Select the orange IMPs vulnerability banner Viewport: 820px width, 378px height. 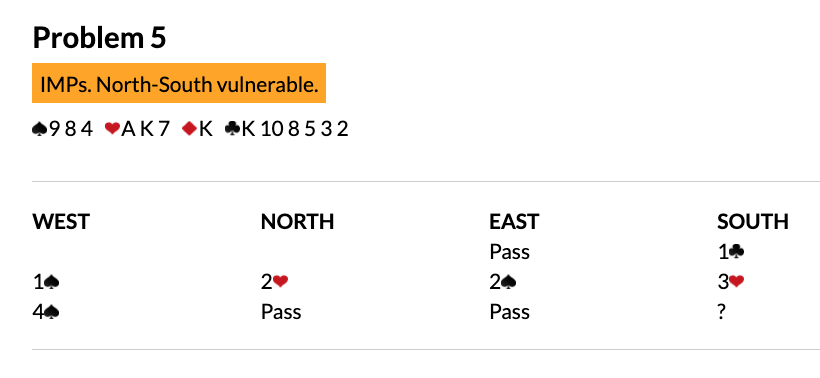[x=179, y=83]
